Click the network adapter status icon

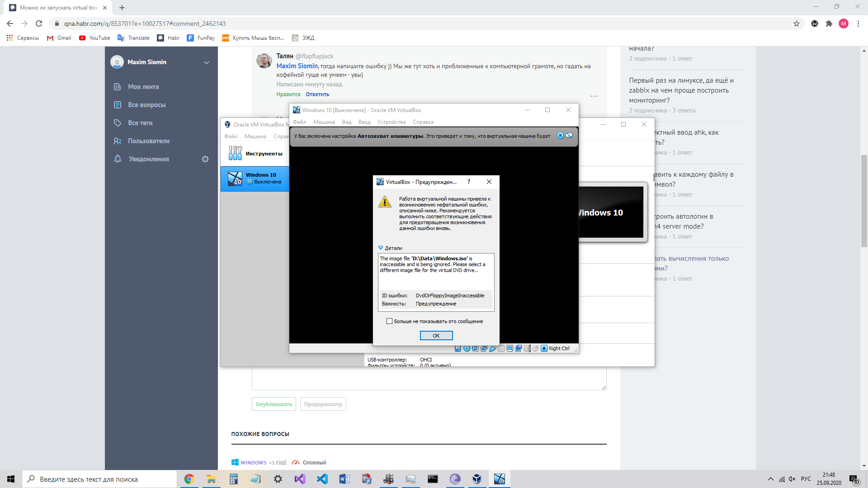click(484, 348)
